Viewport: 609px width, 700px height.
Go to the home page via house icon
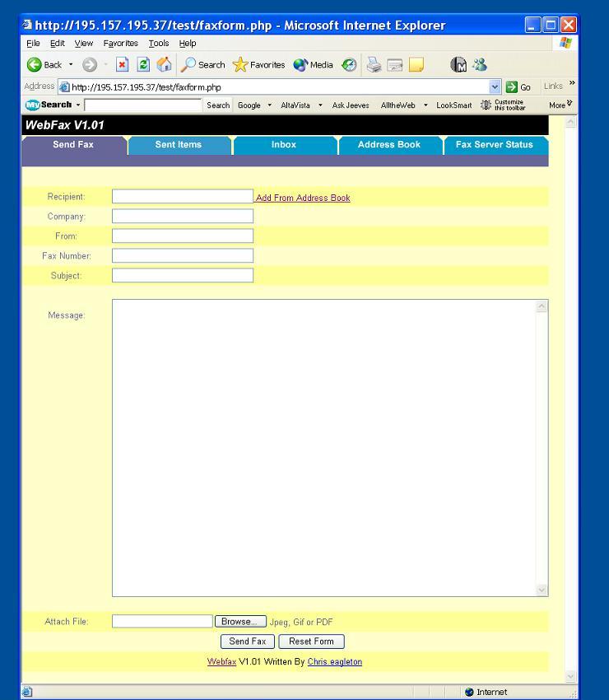coord(165,65)
